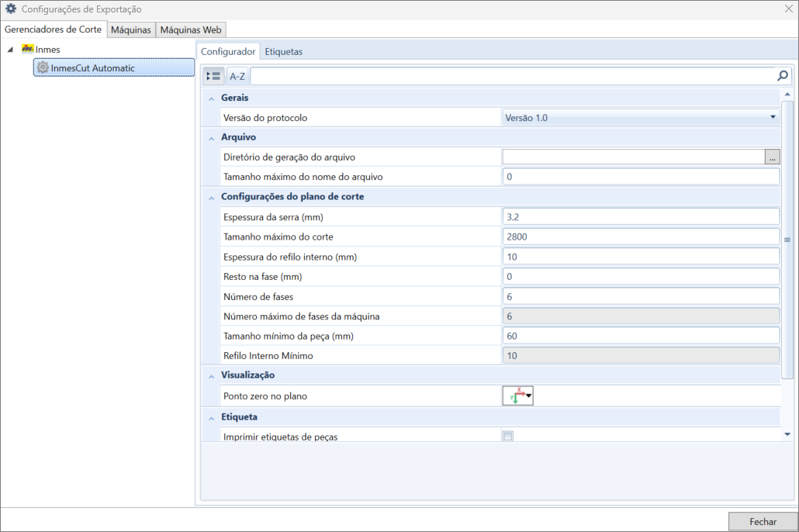Viewport: 799px width, 532px height.
Task: Click the categorized view icon
Action: coord(213,77)
